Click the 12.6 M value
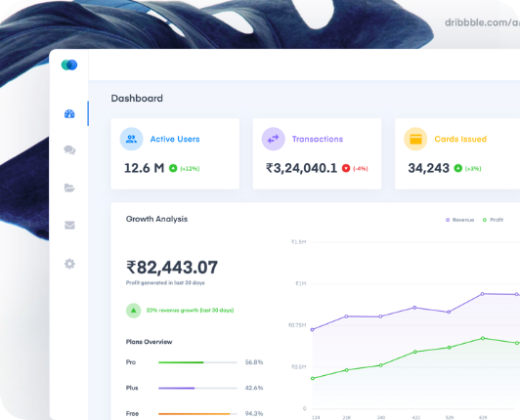 (144, 168)
